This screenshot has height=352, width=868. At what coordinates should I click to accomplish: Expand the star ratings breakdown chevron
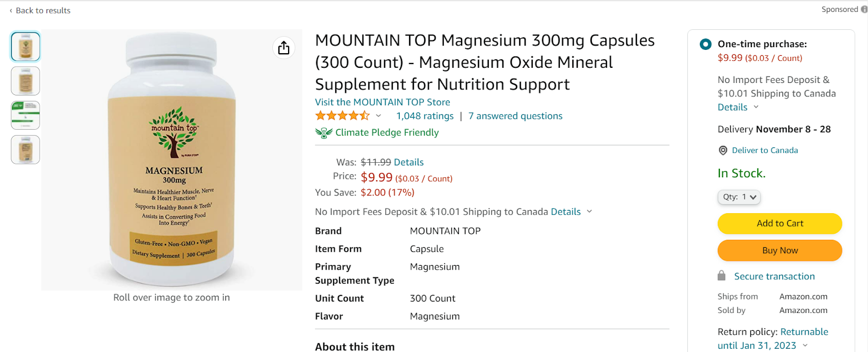(x=378, y=116)
